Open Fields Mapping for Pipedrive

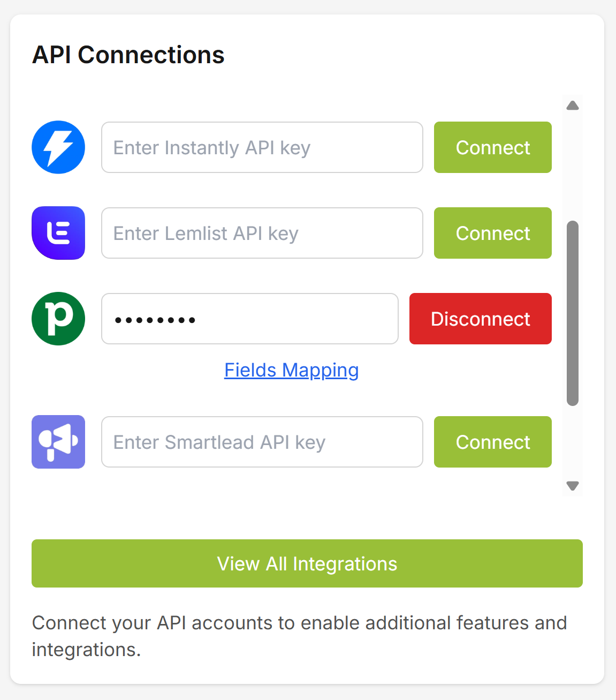pyautogui.click(x=291, y=370)
